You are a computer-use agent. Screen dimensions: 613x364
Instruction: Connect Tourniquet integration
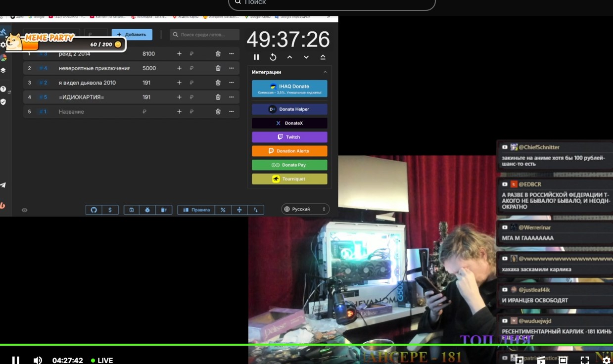click(x=289, y=179)
